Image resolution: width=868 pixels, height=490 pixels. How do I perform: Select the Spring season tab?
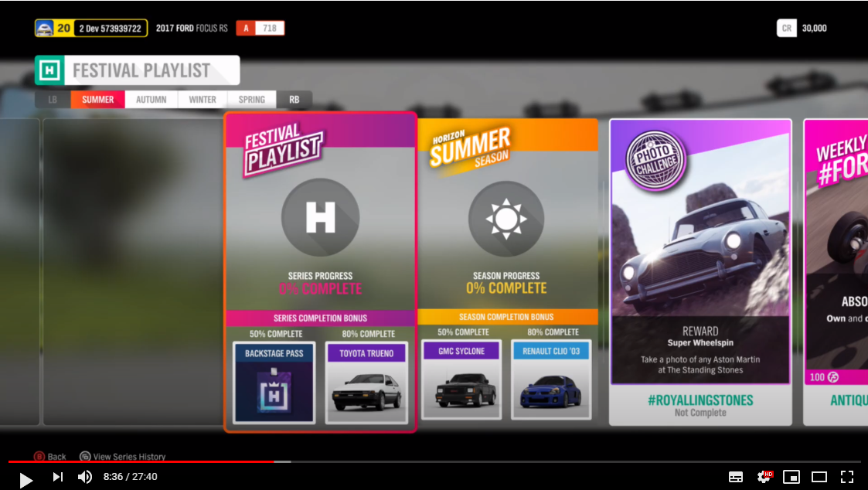[x=252, y=100]
